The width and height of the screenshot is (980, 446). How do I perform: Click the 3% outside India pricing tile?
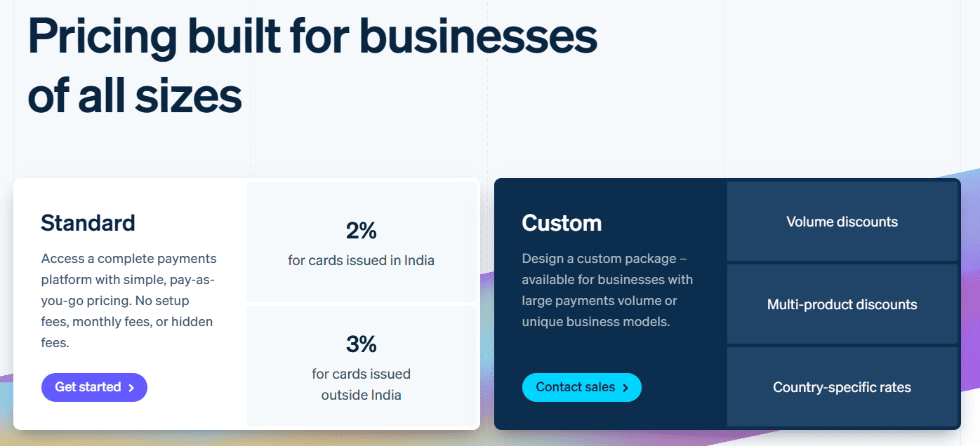[x=361, y=365]
